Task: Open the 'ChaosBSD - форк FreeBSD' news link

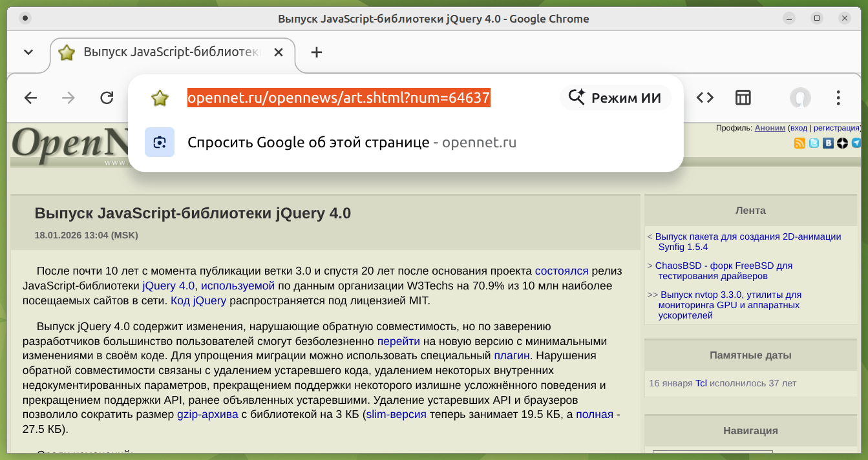Action: coord(723,266)
